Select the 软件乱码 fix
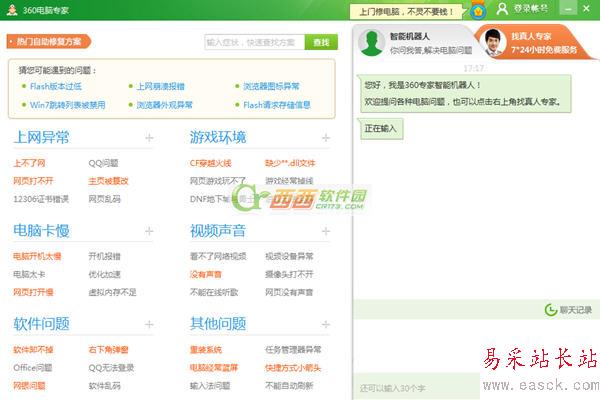Screen dimensions: 600x400 pyautogui.click(x=104, y=386)
